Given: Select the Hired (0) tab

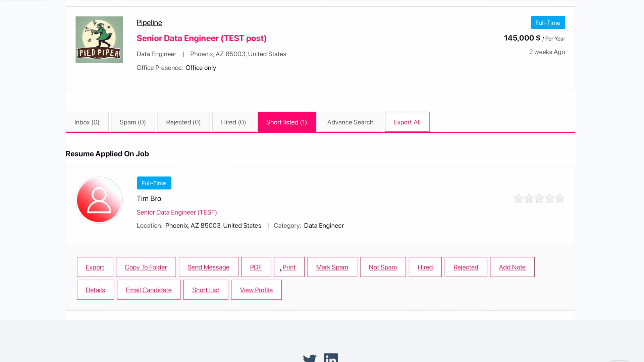Looking at the screenshot, I should click(x=233, y=122).
